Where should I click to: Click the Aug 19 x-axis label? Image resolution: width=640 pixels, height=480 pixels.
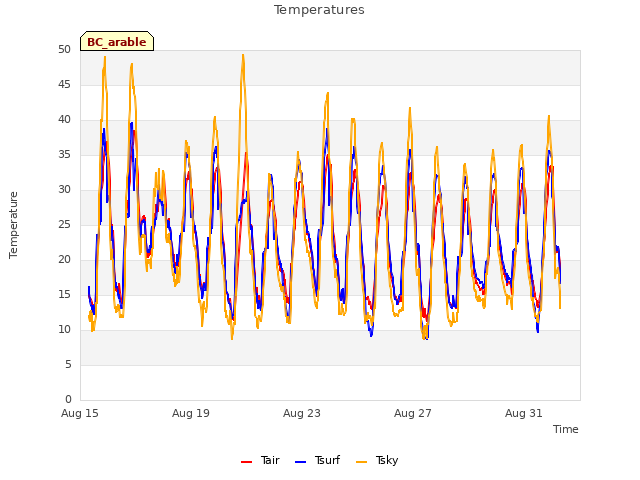[191, 413]
